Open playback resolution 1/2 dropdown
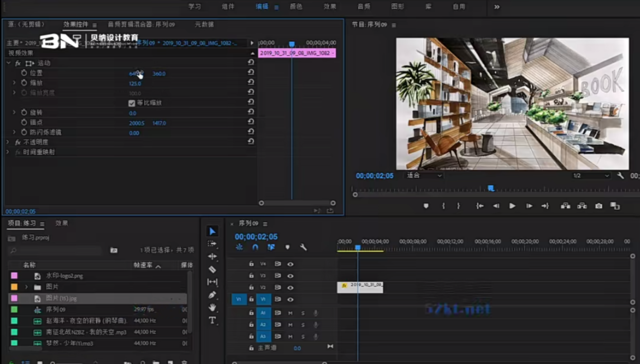Viewport: 640px width, 364px height. click(591, 176)
